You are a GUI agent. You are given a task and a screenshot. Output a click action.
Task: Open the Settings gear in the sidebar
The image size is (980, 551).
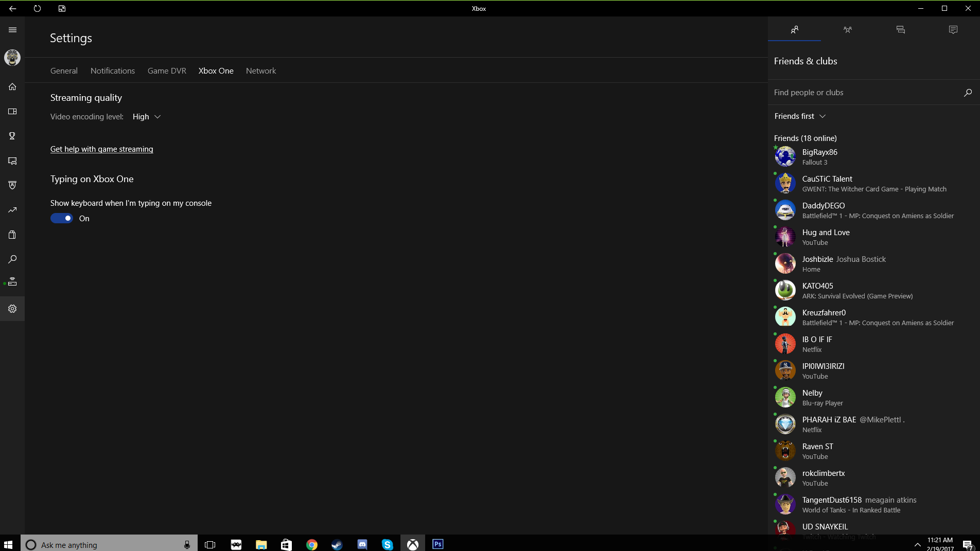click(x=12, y=309)
